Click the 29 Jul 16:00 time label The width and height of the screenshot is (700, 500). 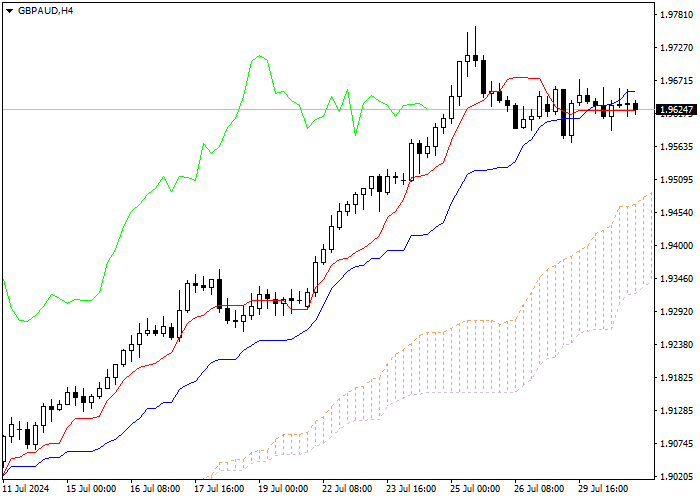[x=603, y=489]
